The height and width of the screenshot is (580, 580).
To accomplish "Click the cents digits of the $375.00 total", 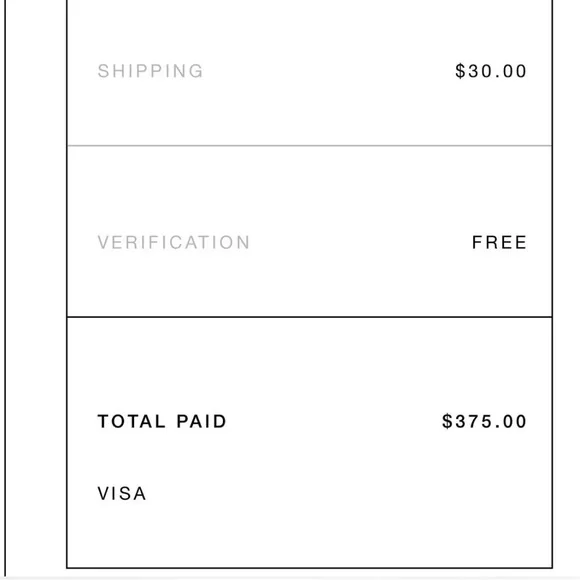I will click(515, 421).
